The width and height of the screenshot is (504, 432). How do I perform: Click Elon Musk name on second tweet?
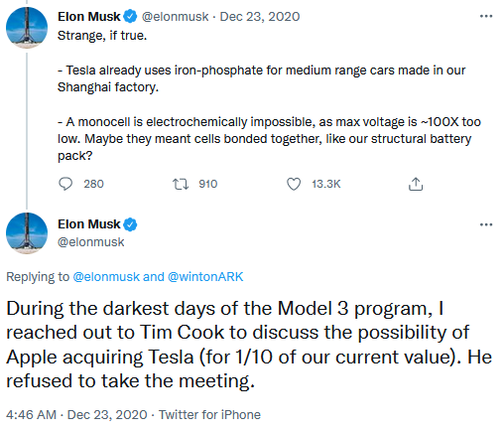[89, 224]
